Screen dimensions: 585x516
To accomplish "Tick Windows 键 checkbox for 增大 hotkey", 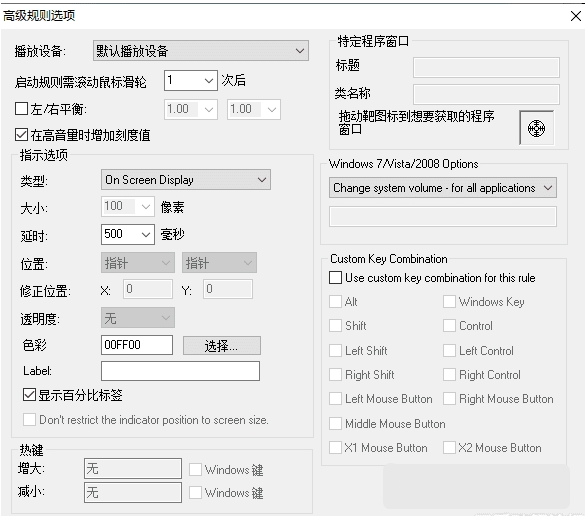I will point(195,469).
